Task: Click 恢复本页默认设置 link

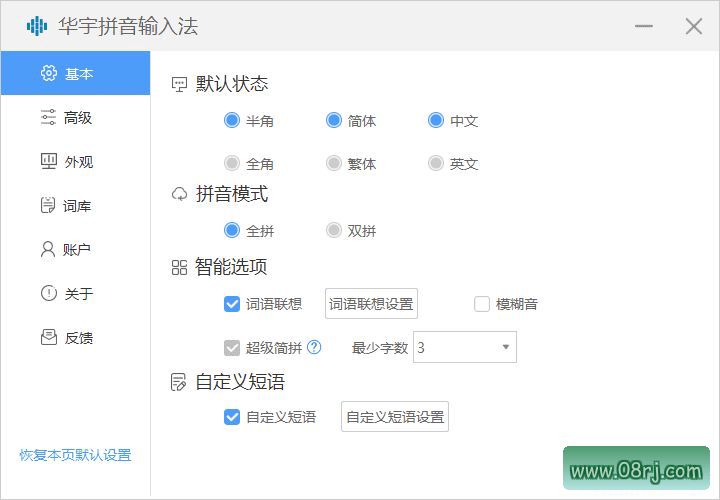Action: tap(75, 455)
